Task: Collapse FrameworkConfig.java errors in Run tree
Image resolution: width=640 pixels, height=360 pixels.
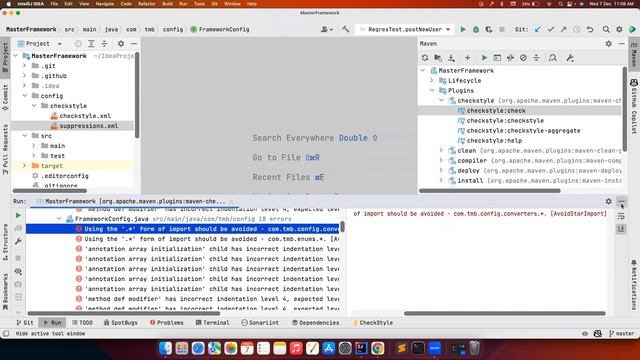Action: coord(59,219)
